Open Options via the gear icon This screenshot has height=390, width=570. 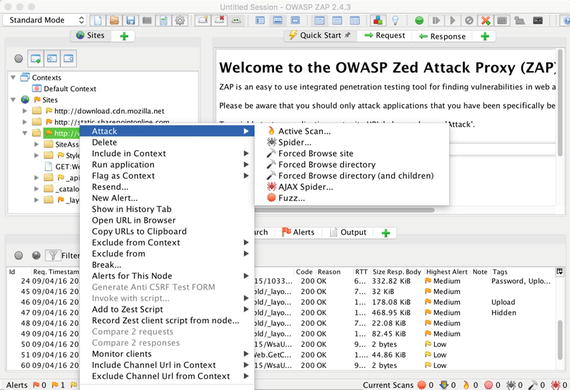pos(180,20)
